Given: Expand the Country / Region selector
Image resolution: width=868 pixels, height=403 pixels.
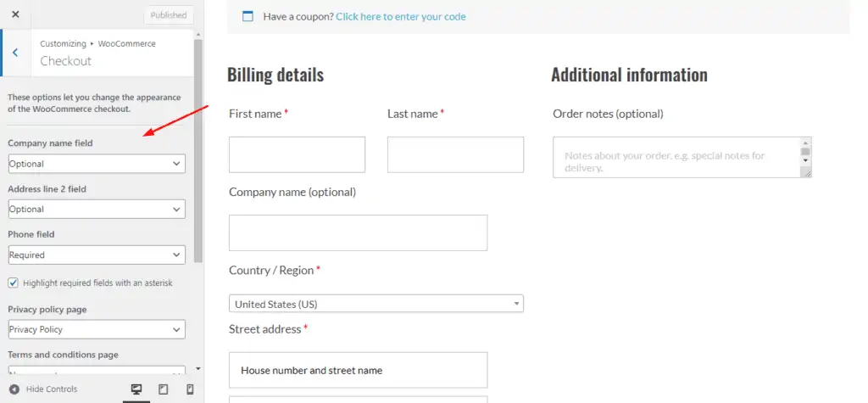Looking at the screenshot, I should pos(376,304).
